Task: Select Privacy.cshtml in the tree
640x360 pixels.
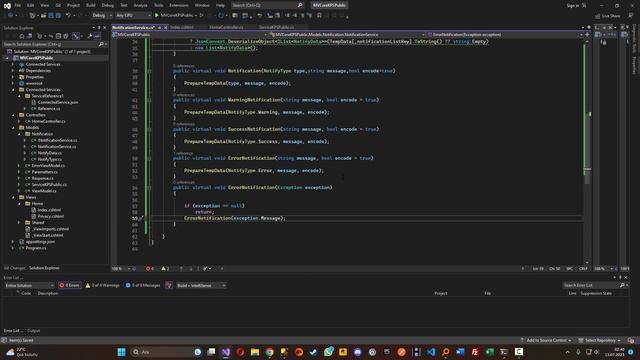Action: (51, 216)
